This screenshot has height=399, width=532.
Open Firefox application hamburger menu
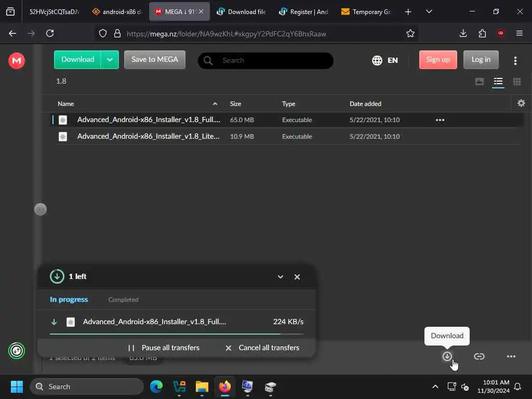pos(519,33)
